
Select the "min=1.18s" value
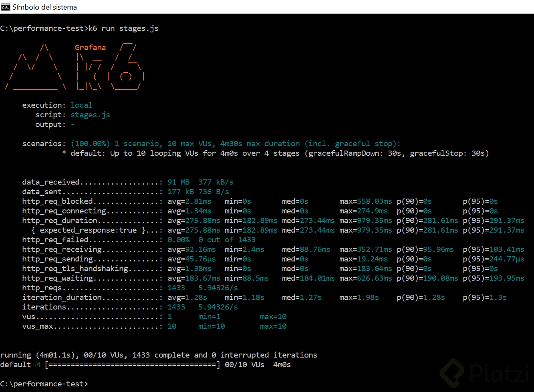pyautogui.click(x=244, y=298)
